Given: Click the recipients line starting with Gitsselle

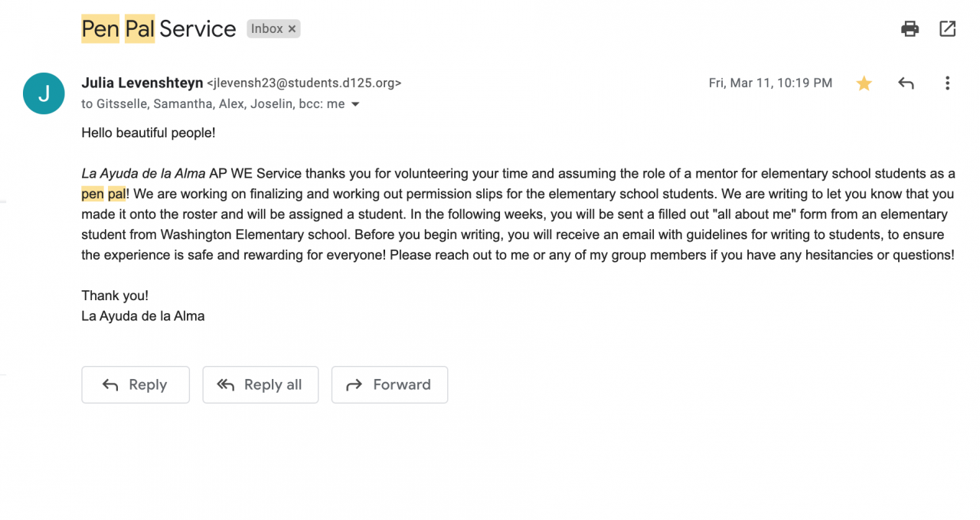Looking at the screenshot, I should pyautogui.click(x=213, y=104).
